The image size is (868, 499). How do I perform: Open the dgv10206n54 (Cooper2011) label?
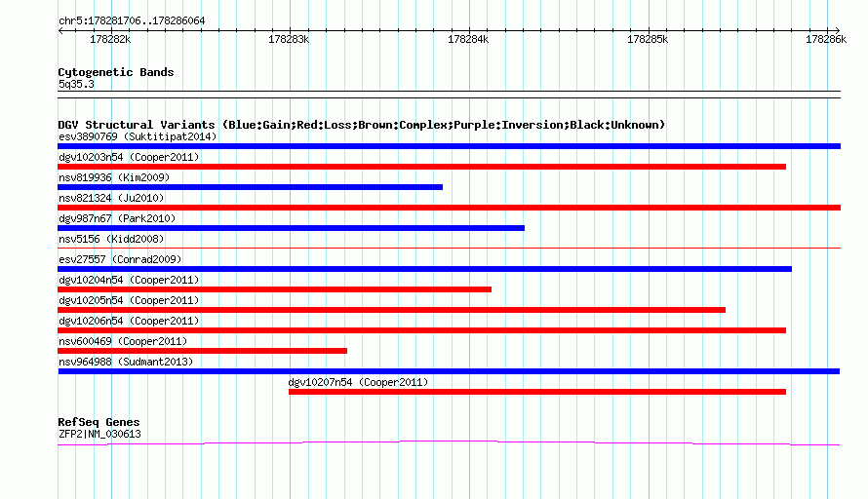tap(129, 321)
